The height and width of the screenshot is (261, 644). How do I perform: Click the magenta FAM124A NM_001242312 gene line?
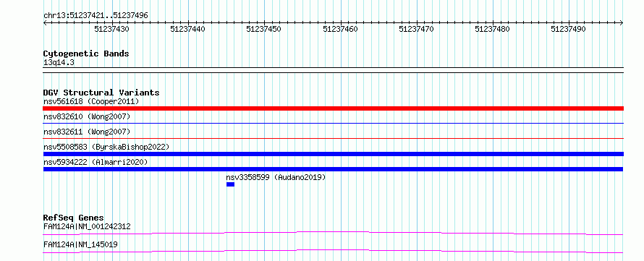(333, 233)
